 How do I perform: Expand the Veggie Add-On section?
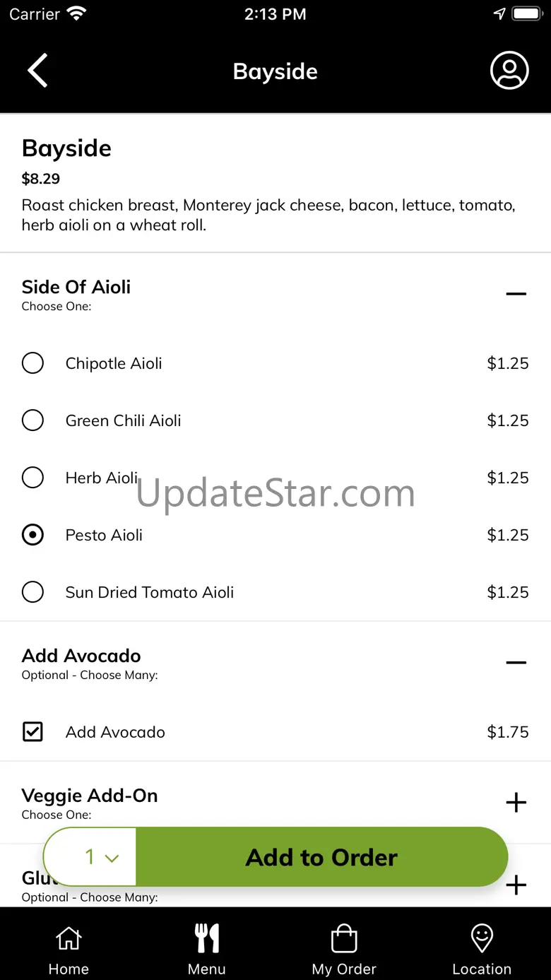pos(516,803)
